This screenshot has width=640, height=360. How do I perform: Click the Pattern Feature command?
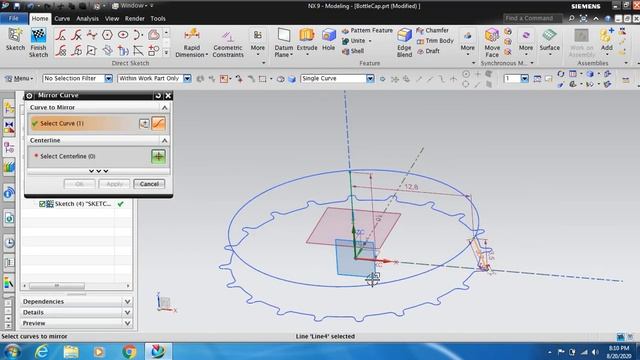click(x=367, y=31)
